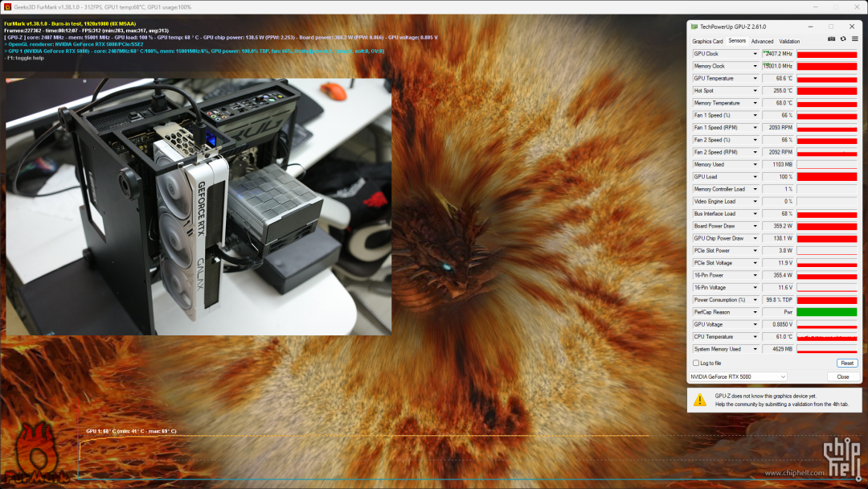Click the Close button in GPU-Z
This screenshot has height=489, width=868.
tap(843, 376)
